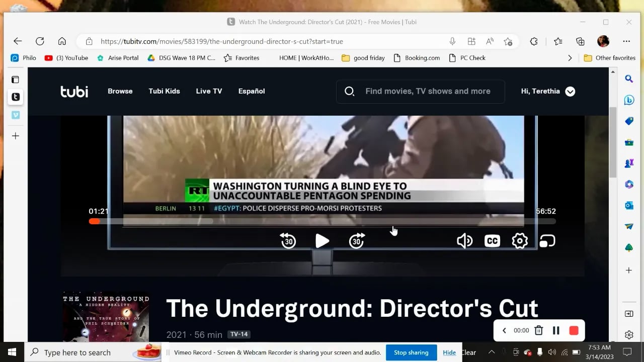Expand the Other favorites folder
The image size is (644, 362).
610,58
